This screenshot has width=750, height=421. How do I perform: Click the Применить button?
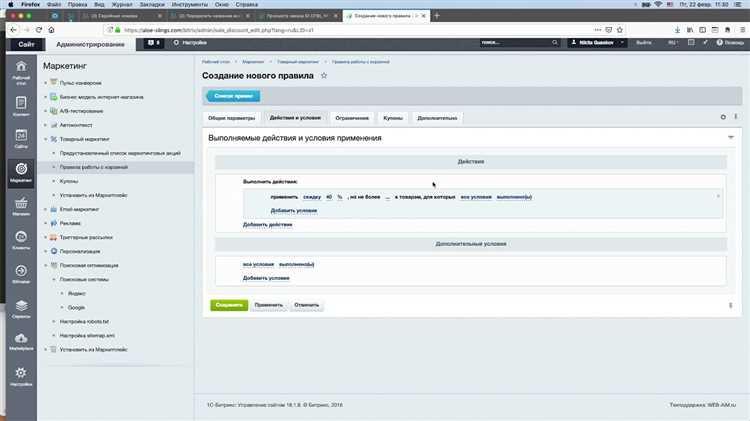point(269,305)
